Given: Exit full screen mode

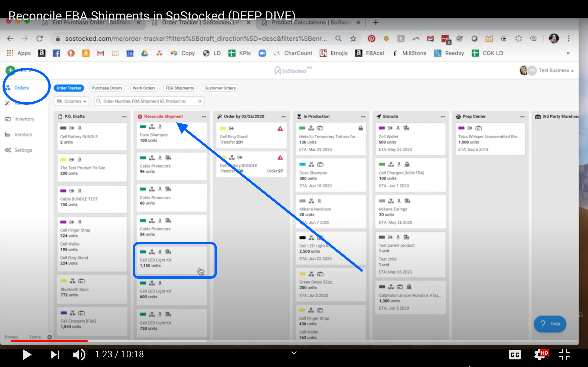Looking at the screenshot, I should [x=564, y=354].
